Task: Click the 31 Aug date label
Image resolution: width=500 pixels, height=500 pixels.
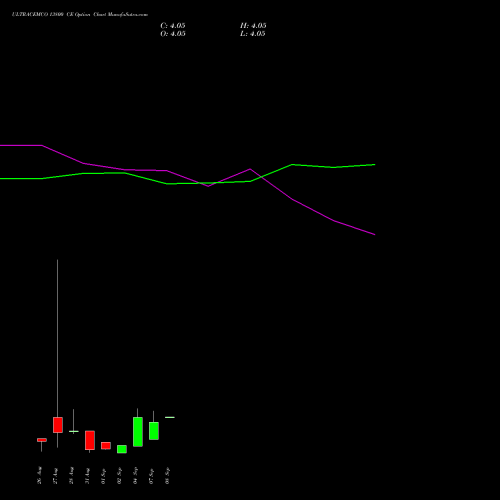Action: [x=88, y=475]
